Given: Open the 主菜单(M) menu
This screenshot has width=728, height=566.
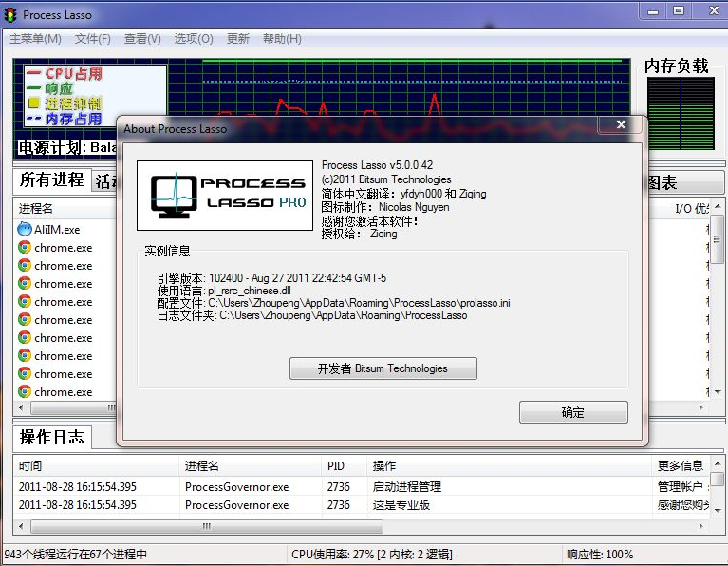Looking at the screenshot, I should click(35, 39).
